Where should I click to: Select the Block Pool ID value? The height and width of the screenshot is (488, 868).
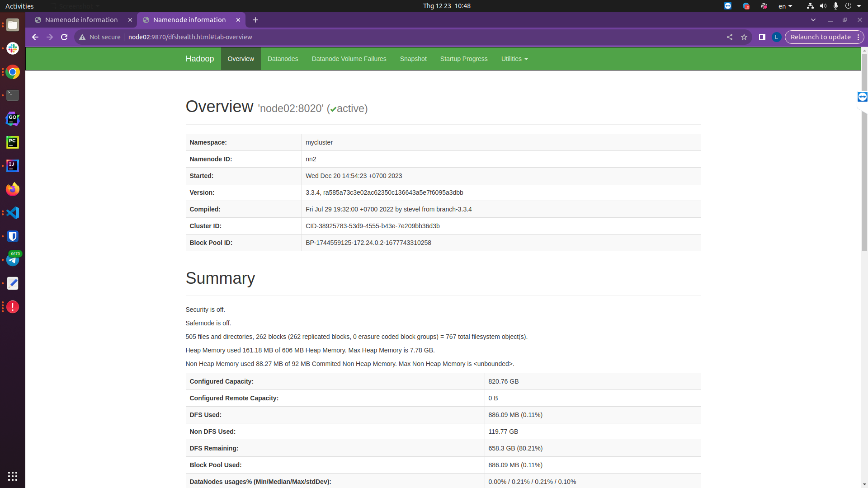click(x=368, y=243)
